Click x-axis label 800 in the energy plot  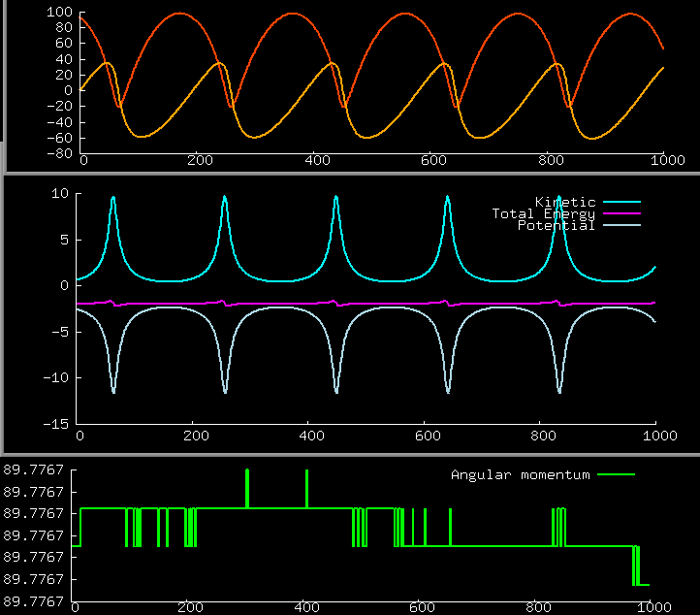(543, 436)
